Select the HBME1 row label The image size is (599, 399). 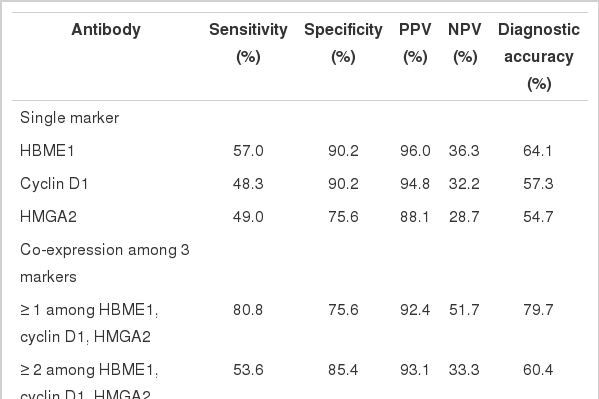[x=47, y=151]
